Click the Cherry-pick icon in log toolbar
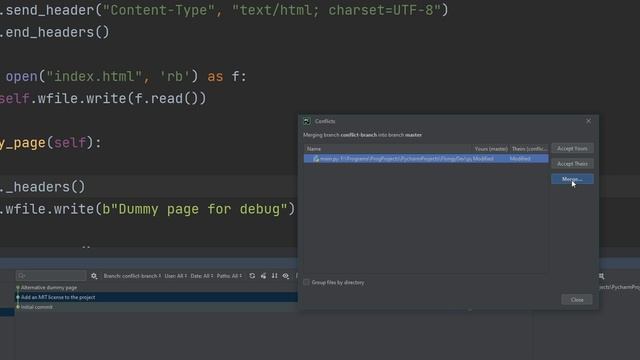The height and width of the screenshot is (360, 640). coord(263,276)
